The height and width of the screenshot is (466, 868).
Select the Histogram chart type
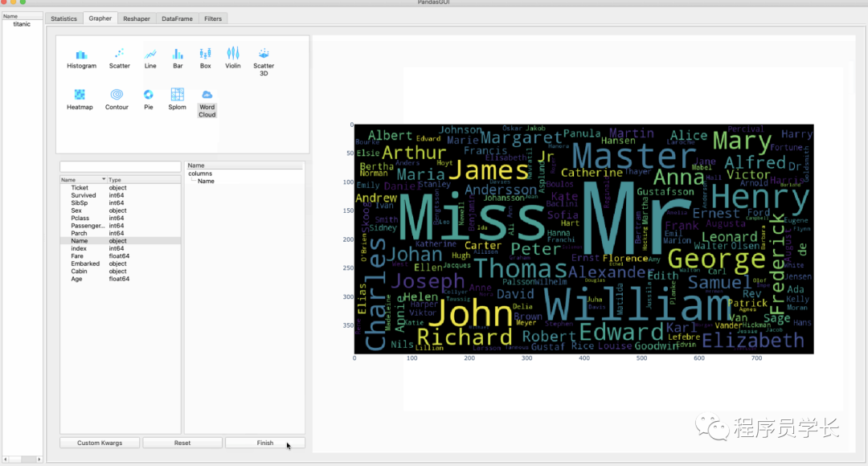pos(81,59)
